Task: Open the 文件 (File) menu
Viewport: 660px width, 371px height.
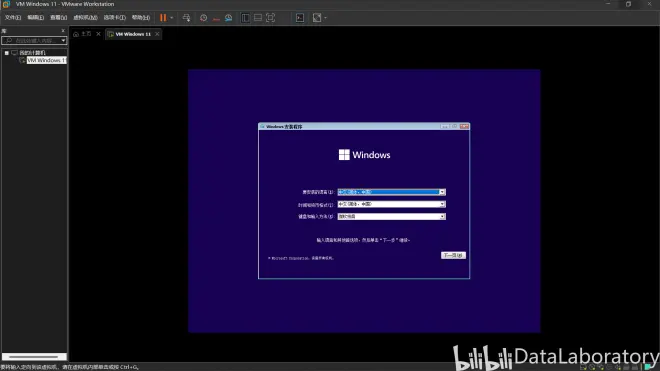Action: click(x=13, y=18)
